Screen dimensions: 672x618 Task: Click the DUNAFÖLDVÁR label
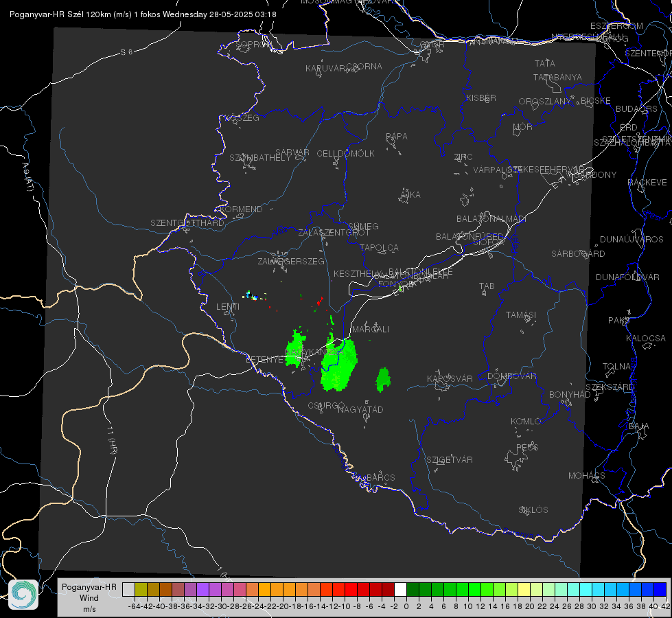click(x=627, y=277)
